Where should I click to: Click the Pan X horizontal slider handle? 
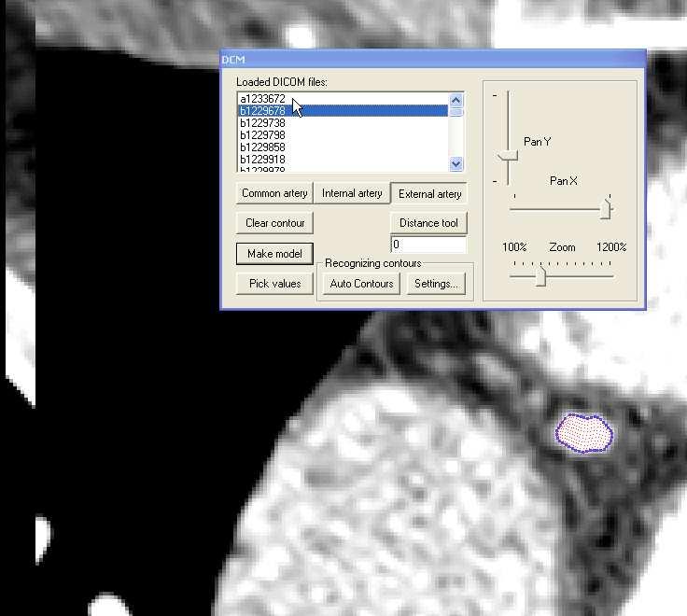(606, 208)
